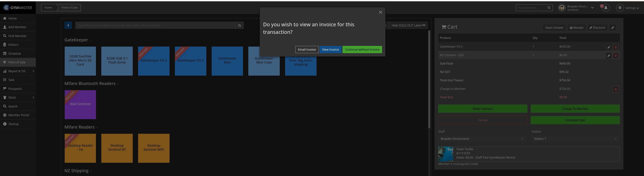Select the Desktop Sentinel BT product tile
The height and width of the screenshot is (176, 644).
pyautogui.click(x=117, y=148)
